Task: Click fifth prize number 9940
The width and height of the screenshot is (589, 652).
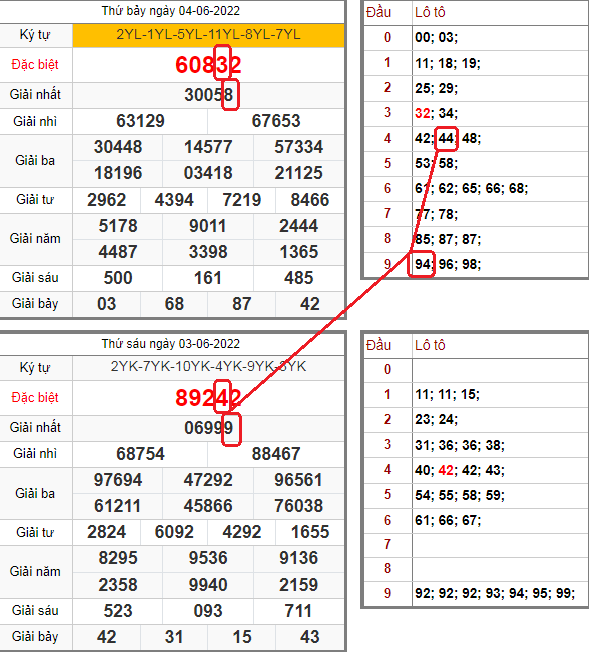Action: click(x=208, y=585)
